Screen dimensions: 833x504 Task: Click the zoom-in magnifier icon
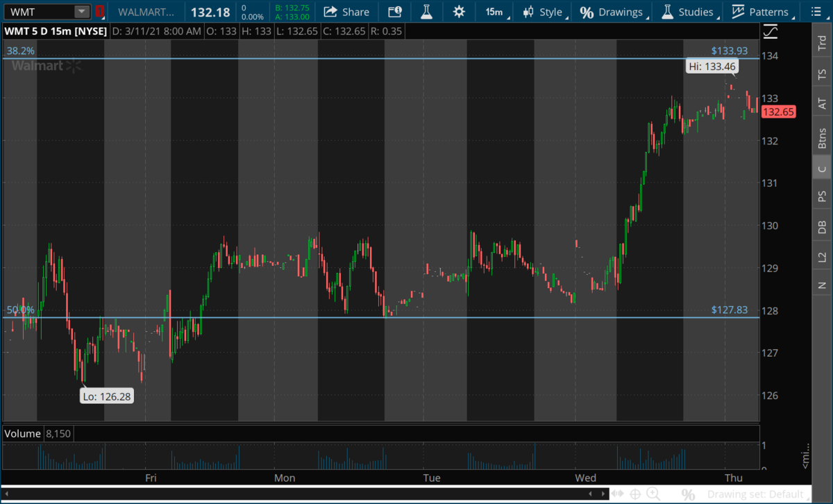point(653,494)
